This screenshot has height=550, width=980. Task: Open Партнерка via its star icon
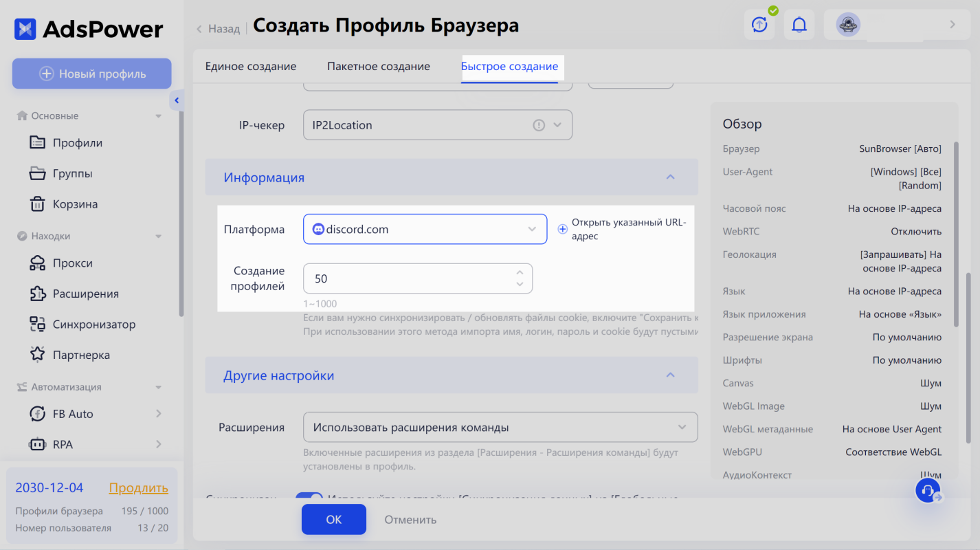(x=37, y=355)
